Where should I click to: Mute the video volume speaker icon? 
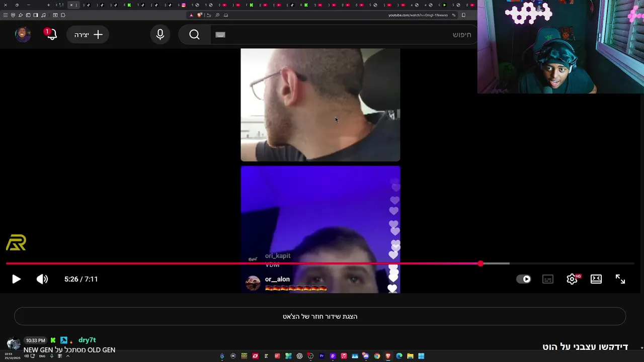(42, 279)
